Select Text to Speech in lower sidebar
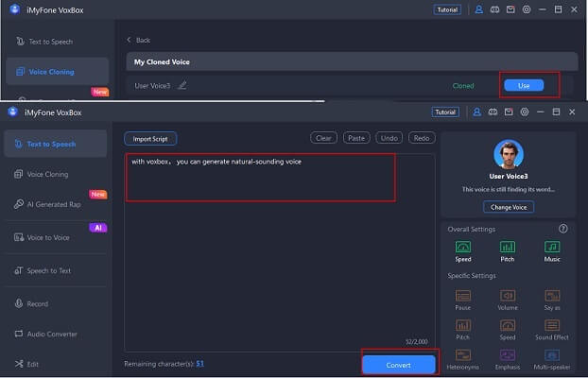The width and height of the screenshot is (588, 378). click(56, 144)
